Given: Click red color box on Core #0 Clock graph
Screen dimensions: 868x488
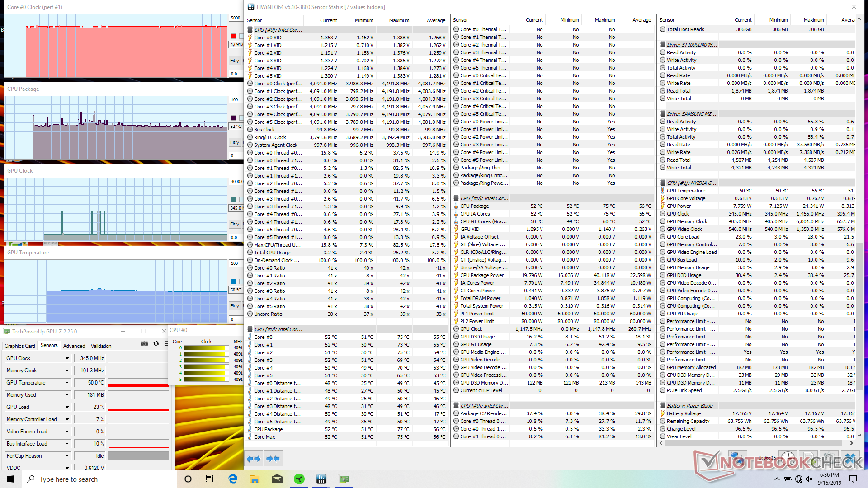Looking at the screenshot, I should [x=234, y=36].
